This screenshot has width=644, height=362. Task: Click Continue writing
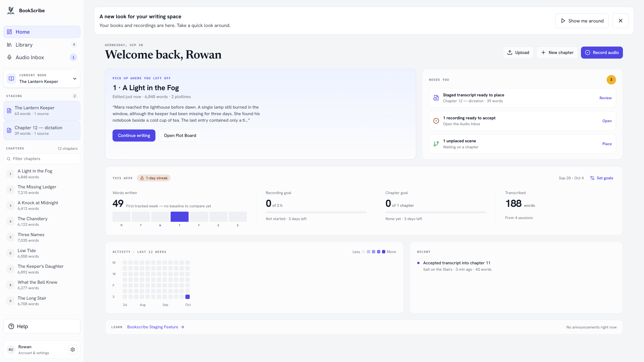click(x=134, y=135)
